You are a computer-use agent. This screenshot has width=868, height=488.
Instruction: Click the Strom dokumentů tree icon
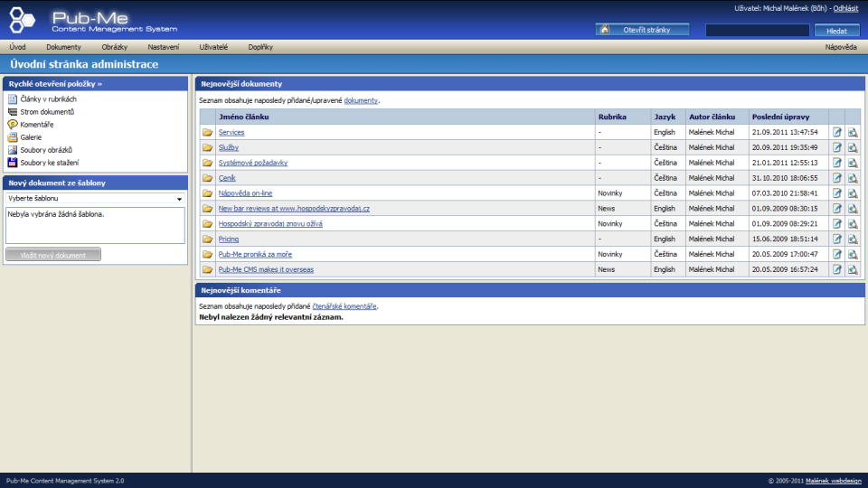[x=13, y=111]
